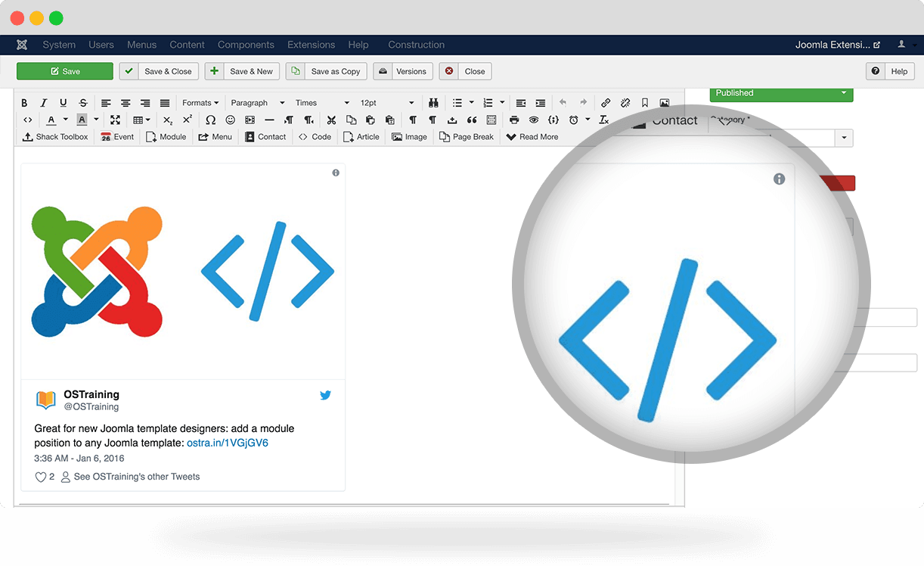
Task: Insert media using the film icon
Action: coord(250,120)
